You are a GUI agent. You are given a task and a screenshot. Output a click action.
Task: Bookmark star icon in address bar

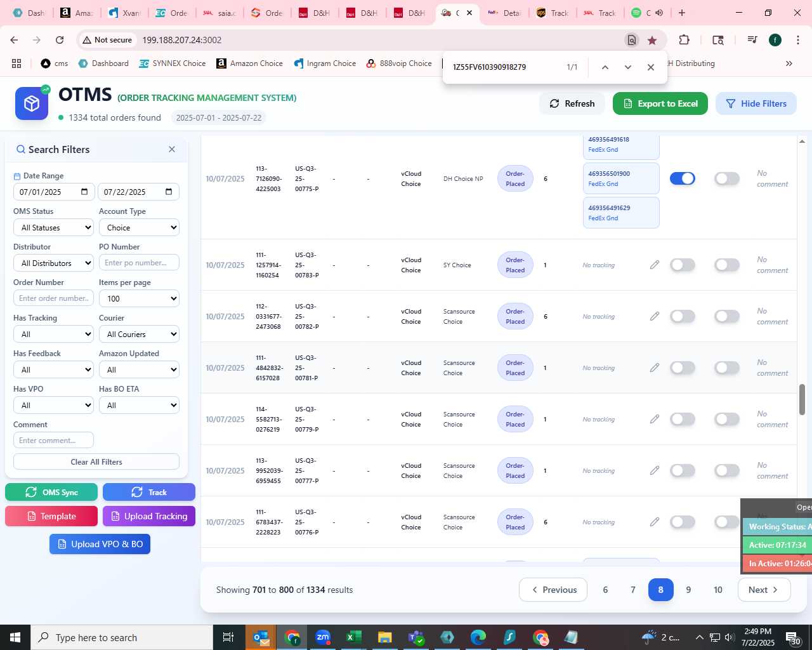[652, 40]
